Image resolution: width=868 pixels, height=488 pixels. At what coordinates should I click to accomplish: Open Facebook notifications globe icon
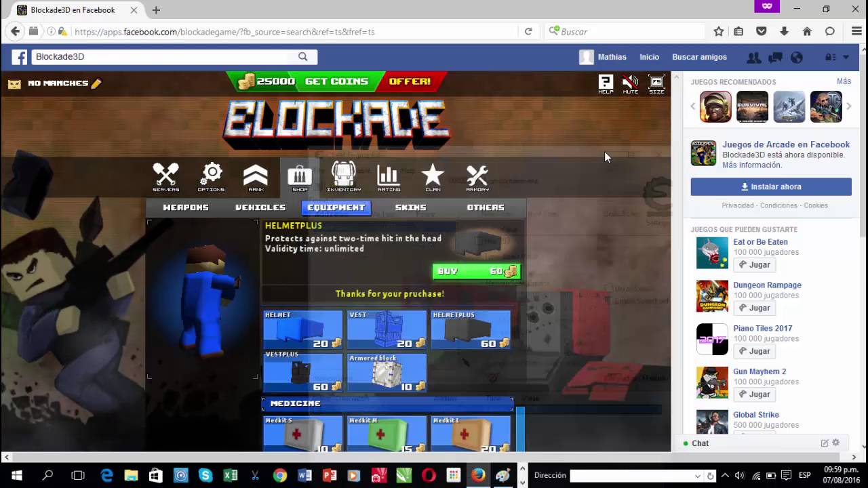pyautogui.click(x=797, y=58)
